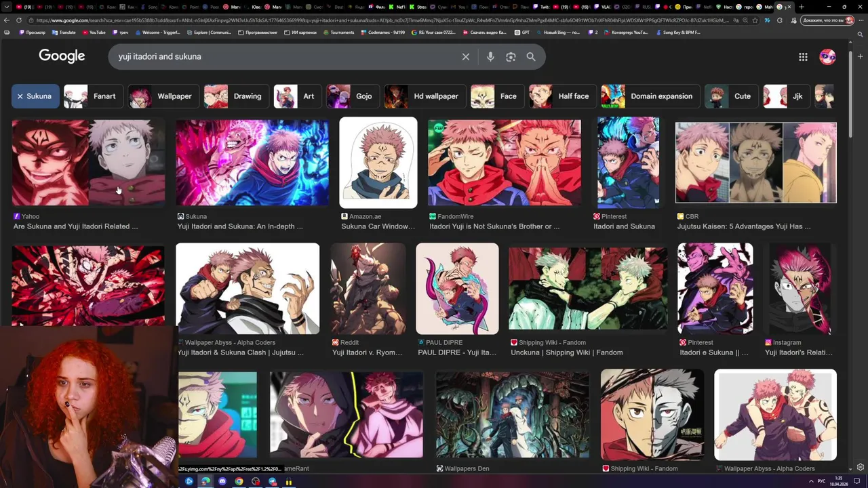
Task: Select the Cute filter chip
Action: (731, 96)
